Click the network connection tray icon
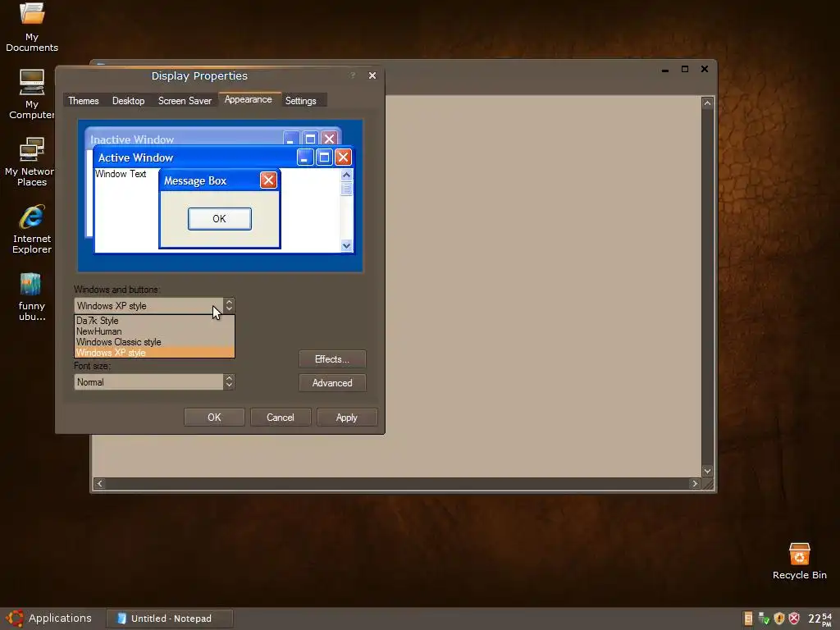Image resolution: width=840 pixels, height=630 pixels. coord(764,619)
